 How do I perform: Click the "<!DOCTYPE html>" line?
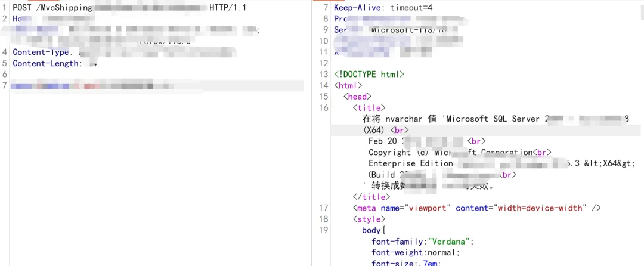[369, 75]
